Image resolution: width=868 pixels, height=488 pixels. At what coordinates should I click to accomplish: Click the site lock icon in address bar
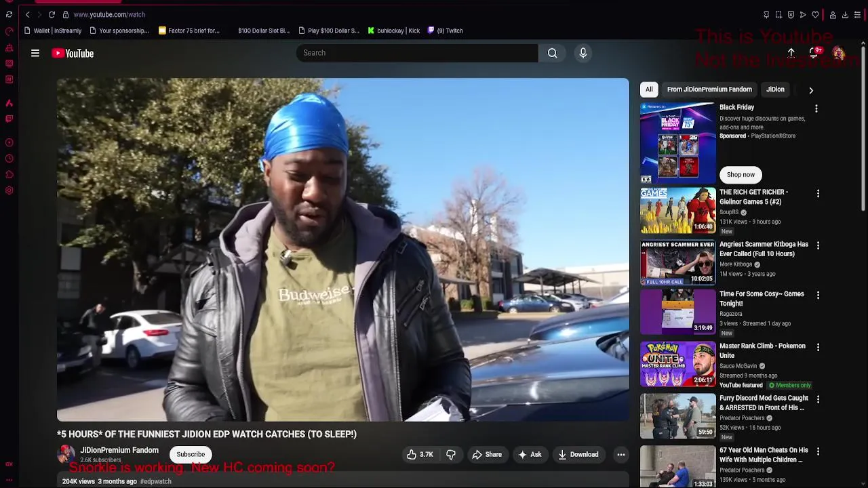pos(65,14)
